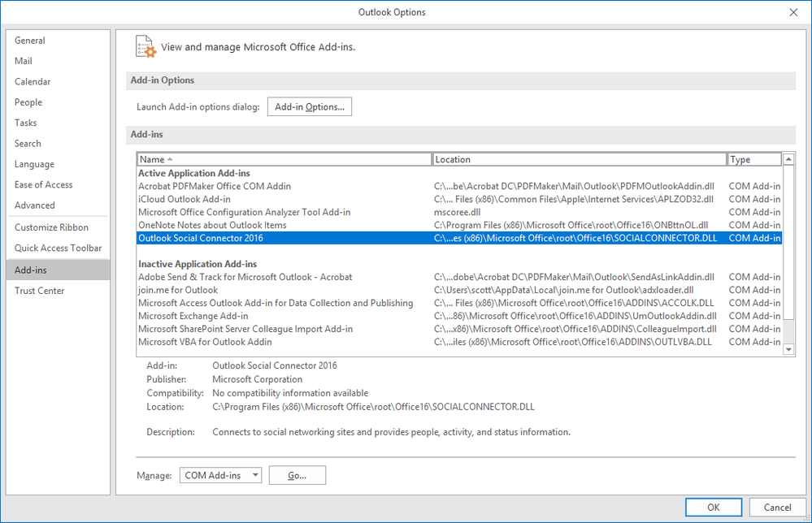Select Microsoft Office Configuration Analyzer Tool Add-in

coord(459,212)
